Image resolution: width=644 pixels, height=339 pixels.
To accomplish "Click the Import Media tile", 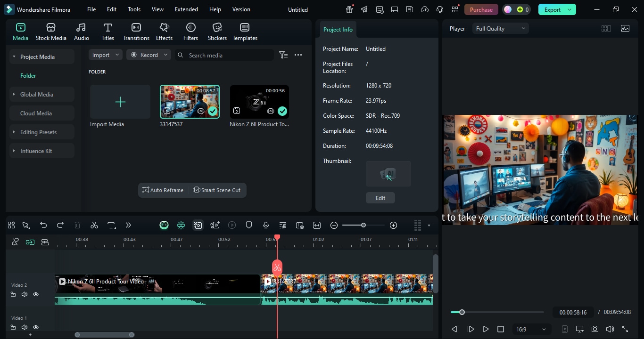I will [120, 102].
